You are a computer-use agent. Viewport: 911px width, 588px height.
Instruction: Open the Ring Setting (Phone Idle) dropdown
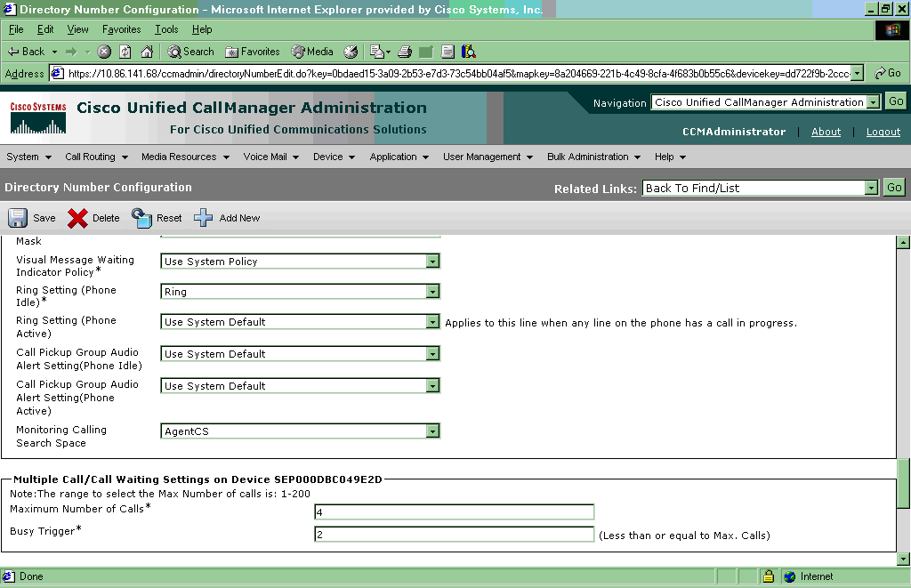(432, 292)
